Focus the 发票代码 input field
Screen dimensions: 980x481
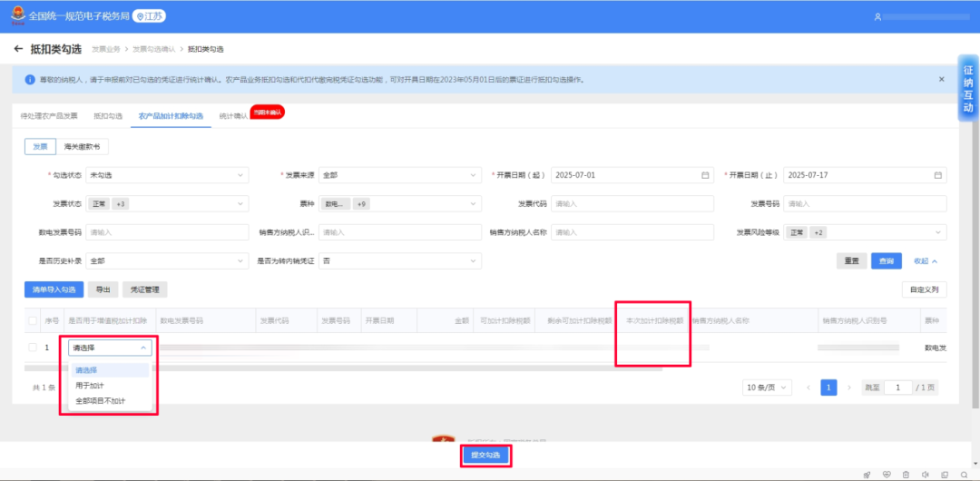632,204
